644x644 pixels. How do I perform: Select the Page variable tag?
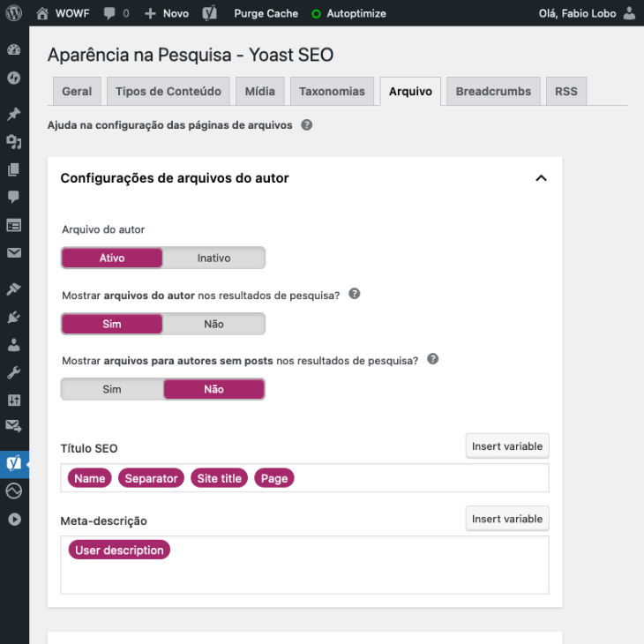pyautogui.click(x=274, y=478)
